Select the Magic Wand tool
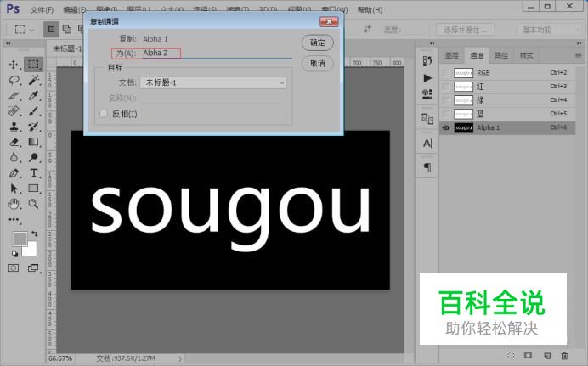Screen dimensions: 588x366 coord(33,80)
